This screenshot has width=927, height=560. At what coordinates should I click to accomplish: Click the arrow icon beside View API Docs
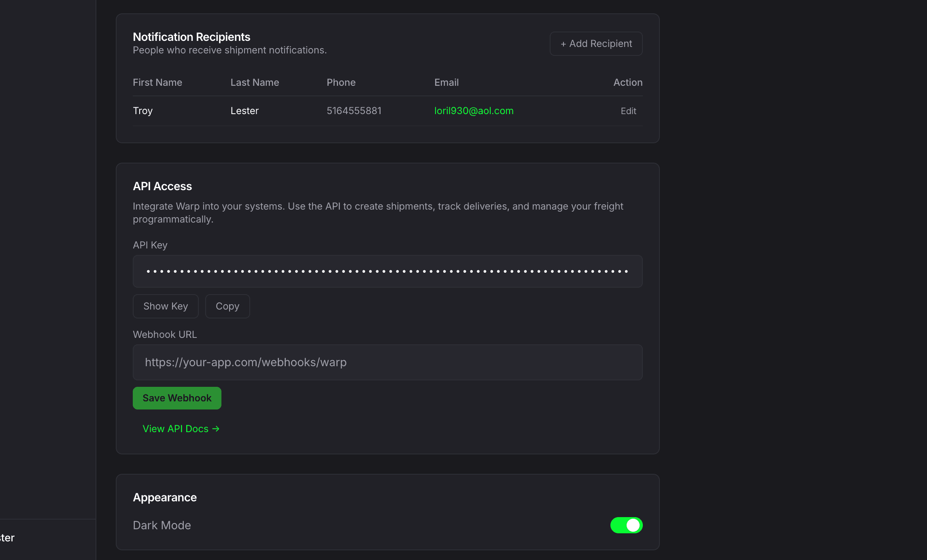pos(215,428)
